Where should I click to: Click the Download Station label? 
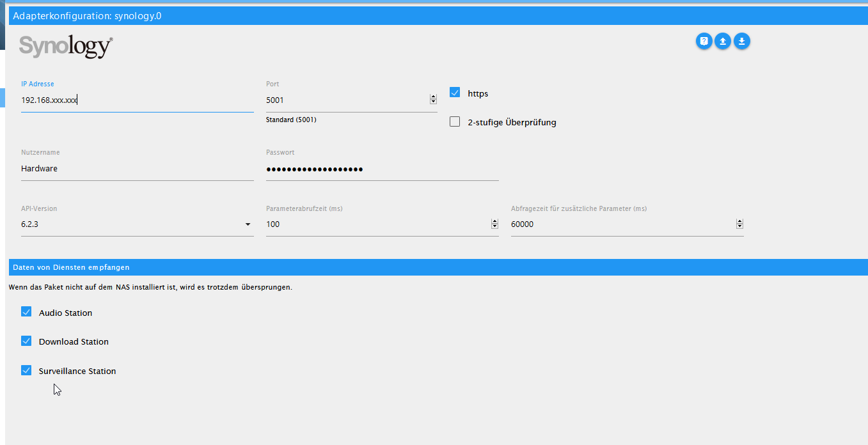point(74,341)
